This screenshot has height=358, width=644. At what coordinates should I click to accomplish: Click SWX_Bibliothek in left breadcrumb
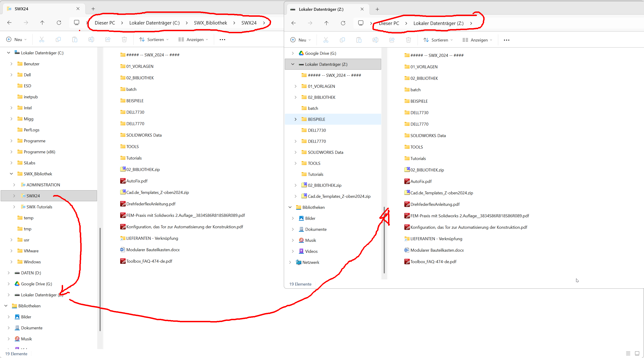[x=210, y=23]
